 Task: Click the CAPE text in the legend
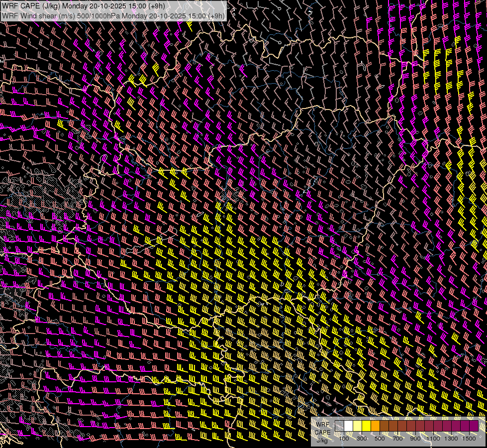322,432
